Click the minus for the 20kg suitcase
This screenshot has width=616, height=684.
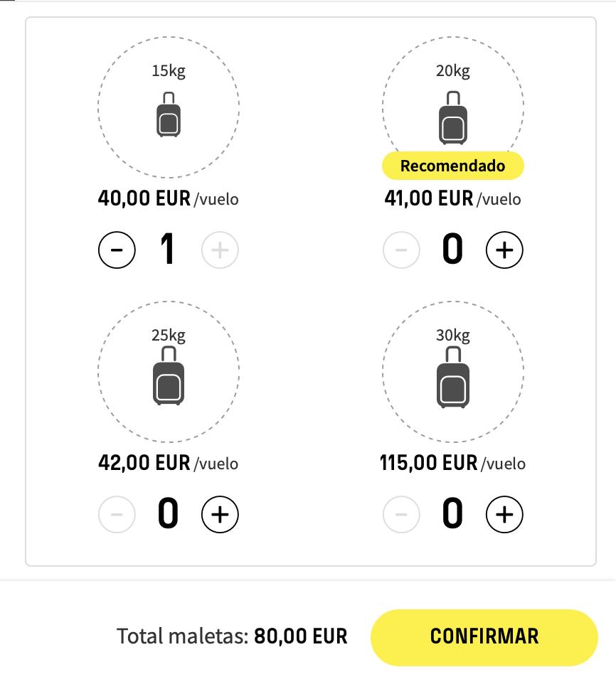coord(401,250)
